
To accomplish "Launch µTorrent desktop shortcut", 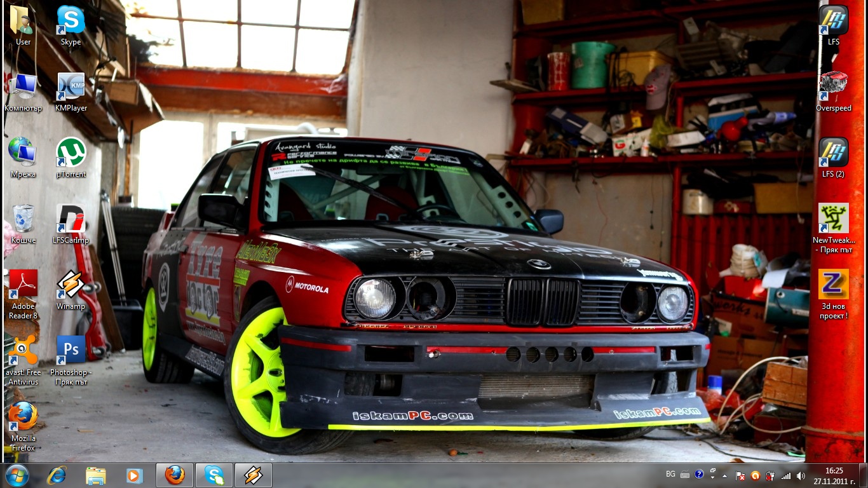I will [71, 158].
